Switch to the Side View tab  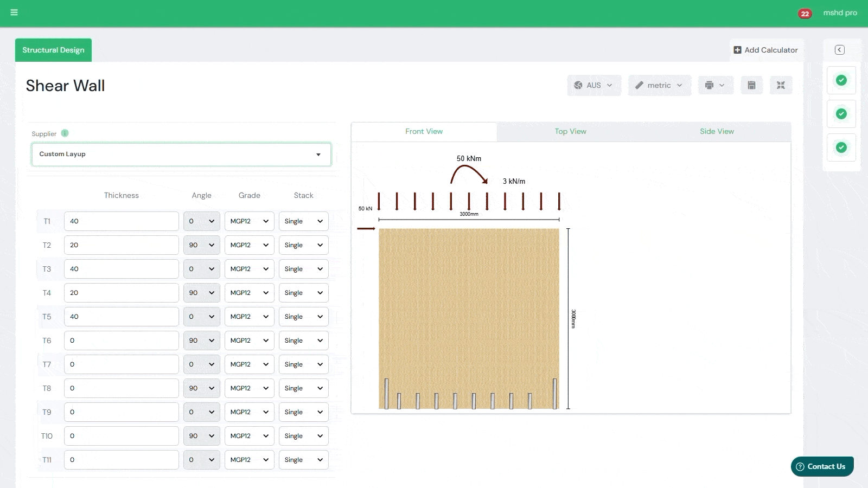[x=717, y=132]
